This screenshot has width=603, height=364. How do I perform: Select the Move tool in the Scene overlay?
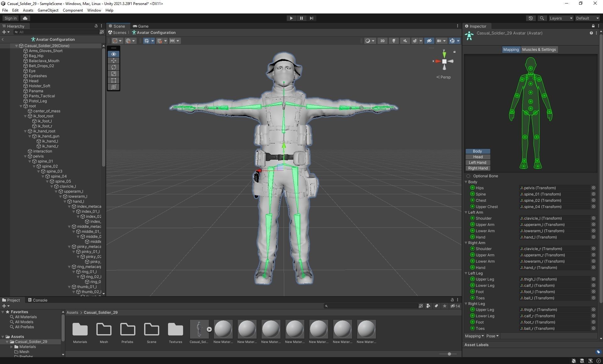pos(114,61)
